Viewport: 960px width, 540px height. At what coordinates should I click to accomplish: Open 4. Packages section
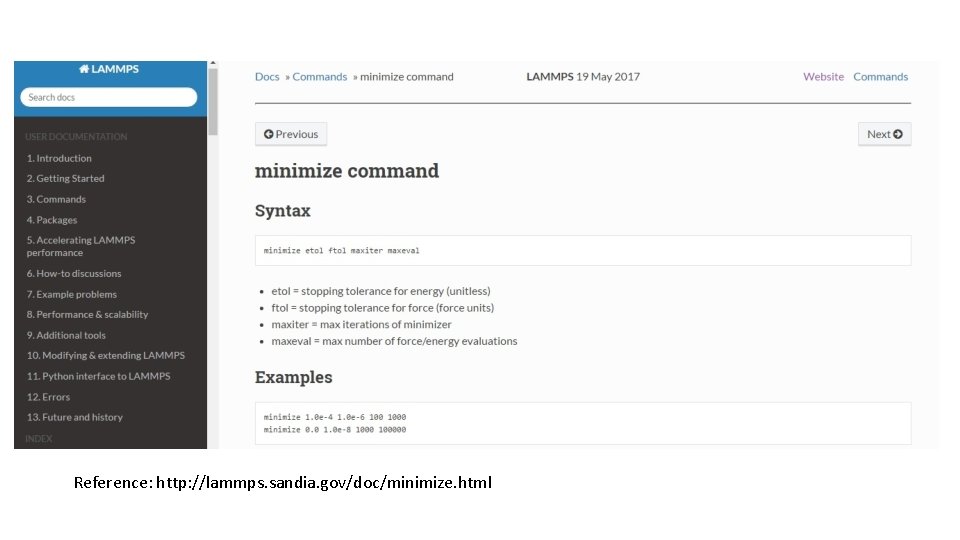(x=52, y=220)
